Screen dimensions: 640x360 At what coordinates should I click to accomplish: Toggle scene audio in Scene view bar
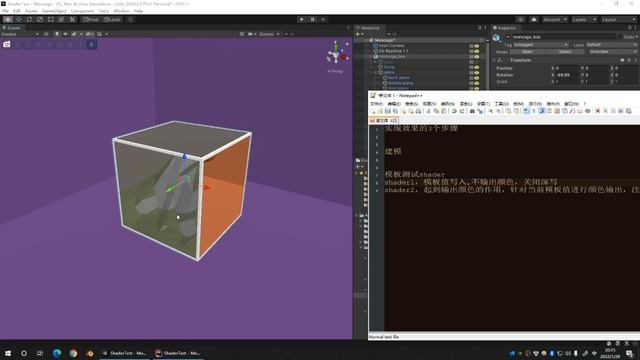pos(65,34)
